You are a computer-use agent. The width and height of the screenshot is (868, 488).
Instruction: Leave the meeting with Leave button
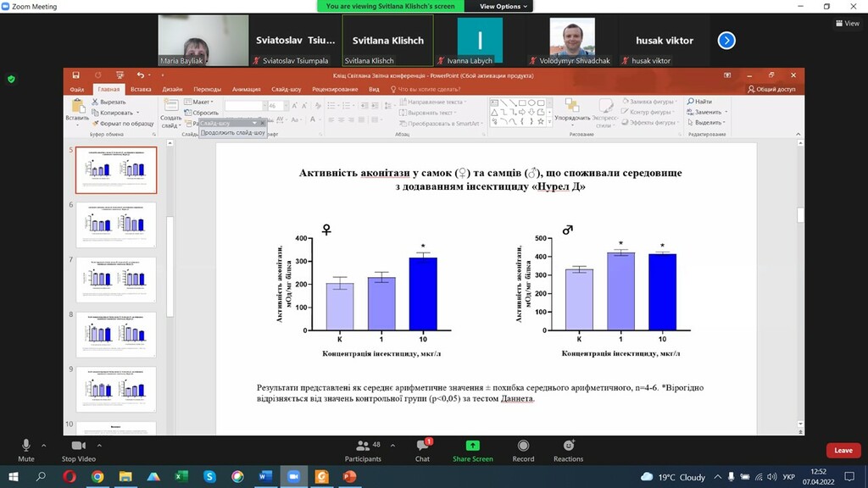click(843, 451)
